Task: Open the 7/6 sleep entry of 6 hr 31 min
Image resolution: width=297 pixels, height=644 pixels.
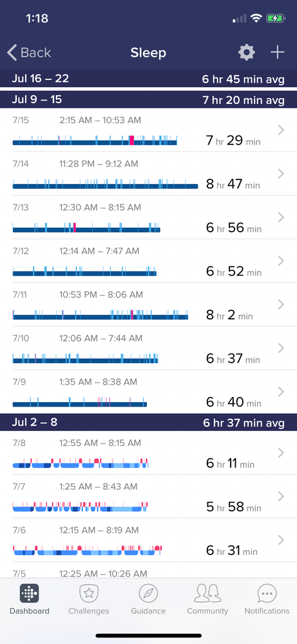Action: [x=148, y=541]
